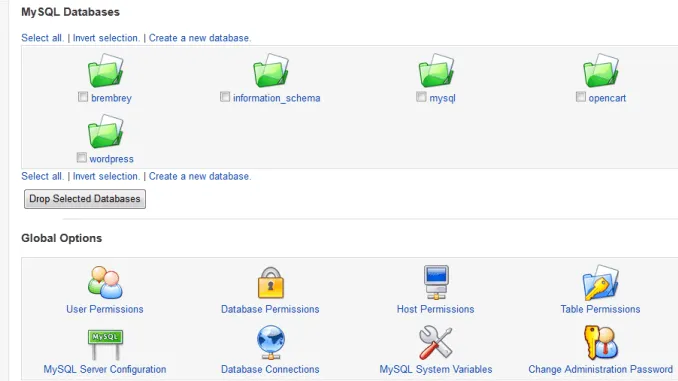678x381 pixels.
Task: Click the Global Options heading
Action: coord(62,238)
